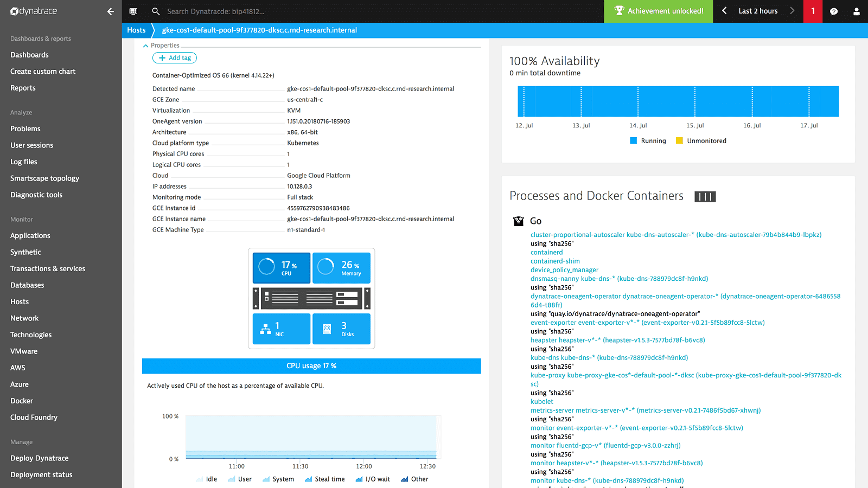Open the dynatrace-oneagent-operator process link
Viewport: 868px width, 488px height.
click(685, 300)
